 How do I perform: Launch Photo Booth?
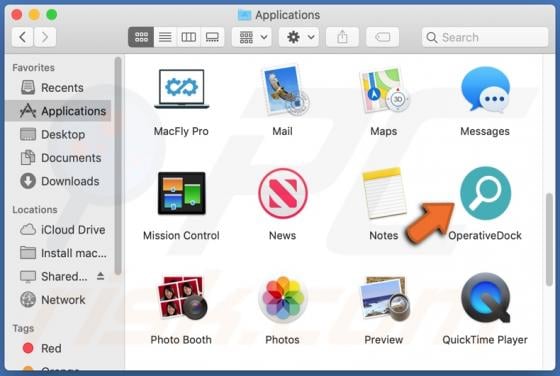(182, 297)
